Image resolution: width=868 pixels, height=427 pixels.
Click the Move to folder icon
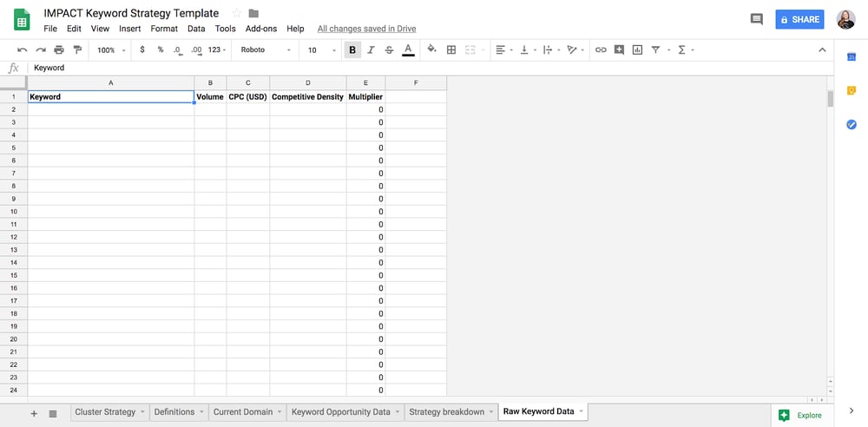(x=253, y=13)
